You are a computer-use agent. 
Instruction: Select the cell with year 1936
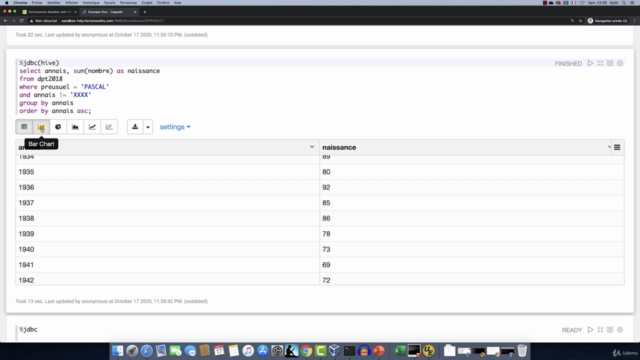[167, 187]
